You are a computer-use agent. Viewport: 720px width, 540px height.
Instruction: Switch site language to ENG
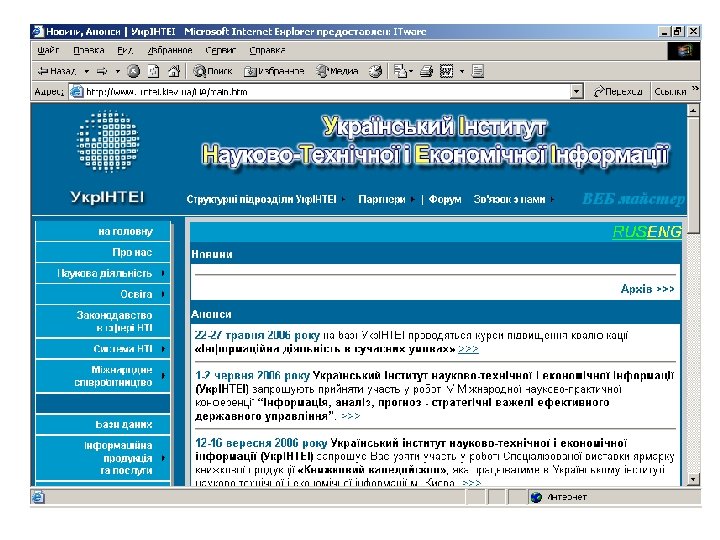click(663, 232)
